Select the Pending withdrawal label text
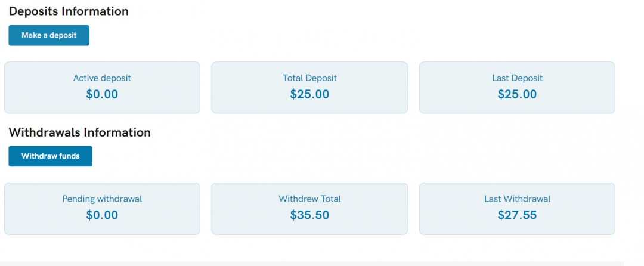This screenshot has width=644, height=266. pyautogui.click(x=102, y=199)
